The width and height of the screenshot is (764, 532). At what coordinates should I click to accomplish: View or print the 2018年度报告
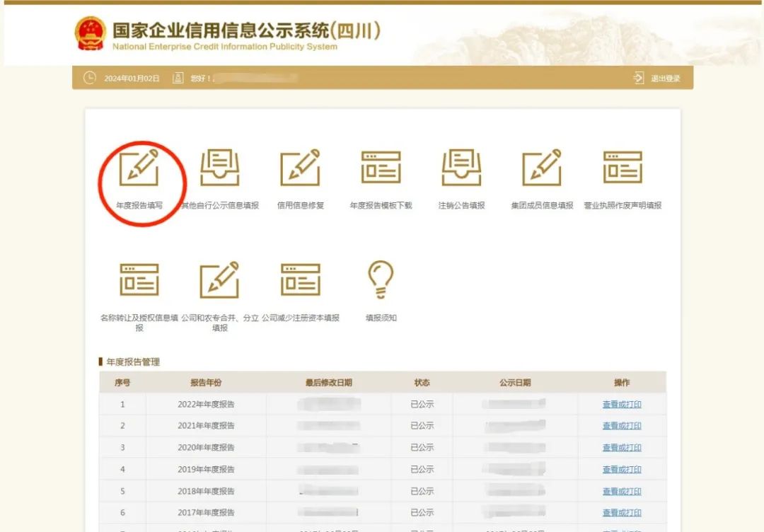coord(622,491)
